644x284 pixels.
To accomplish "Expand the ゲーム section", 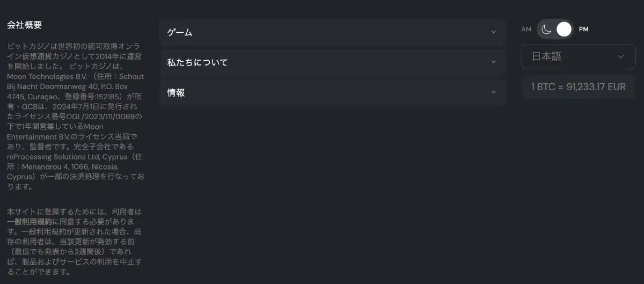I will click(333, 32).
